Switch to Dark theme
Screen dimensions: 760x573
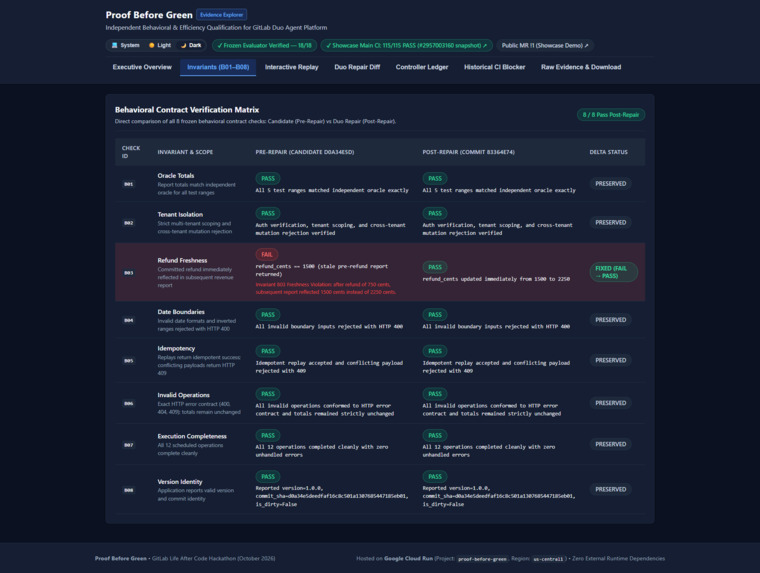click(191, 45)
